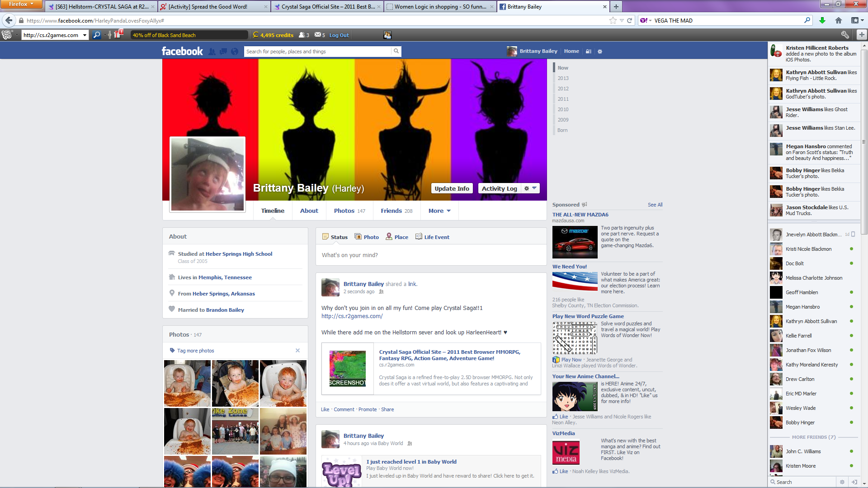The height and width of the screenshot is (488, 868).
Task: Open the IMVU toolbar URL dropdown
Action: [x=85, y=35]
